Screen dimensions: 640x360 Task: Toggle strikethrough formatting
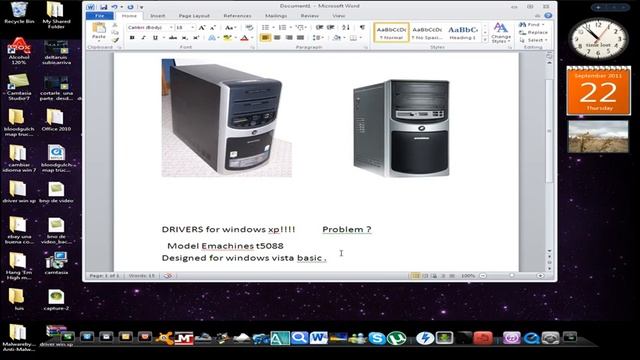pyautogui.click(x=173, y=38)
